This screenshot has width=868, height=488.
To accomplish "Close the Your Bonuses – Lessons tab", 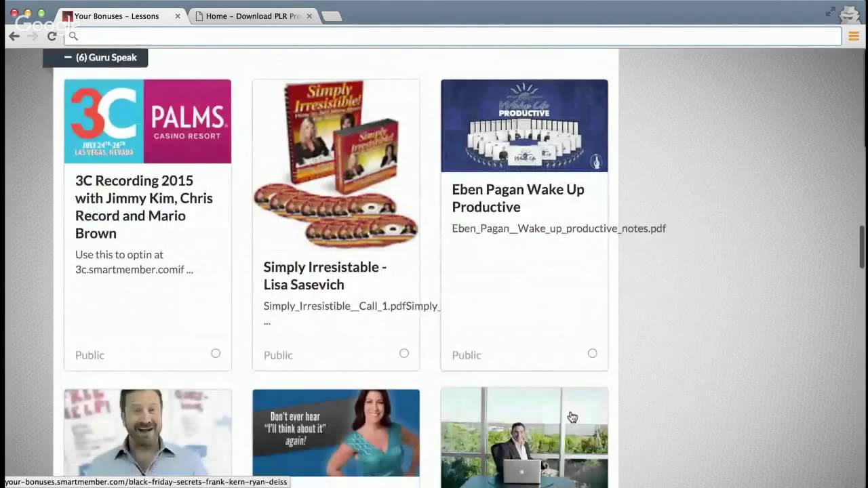I will [x=178, y=16].
